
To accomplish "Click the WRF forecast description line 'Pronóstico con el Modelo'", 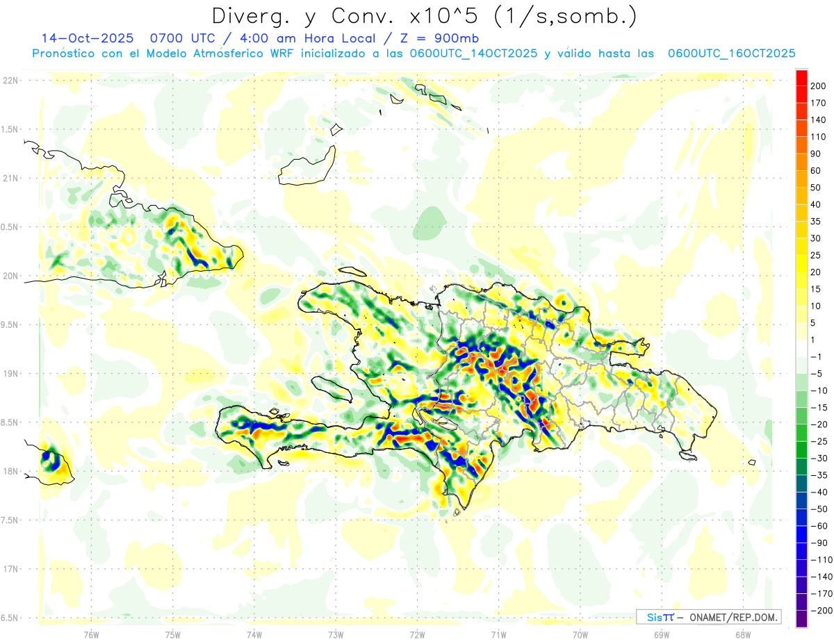I will pos(414,53).
